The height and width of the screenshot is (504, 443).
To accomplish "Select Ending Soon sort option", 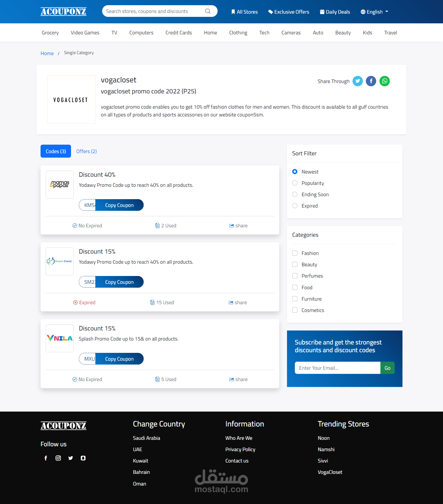I will point(295,194).
